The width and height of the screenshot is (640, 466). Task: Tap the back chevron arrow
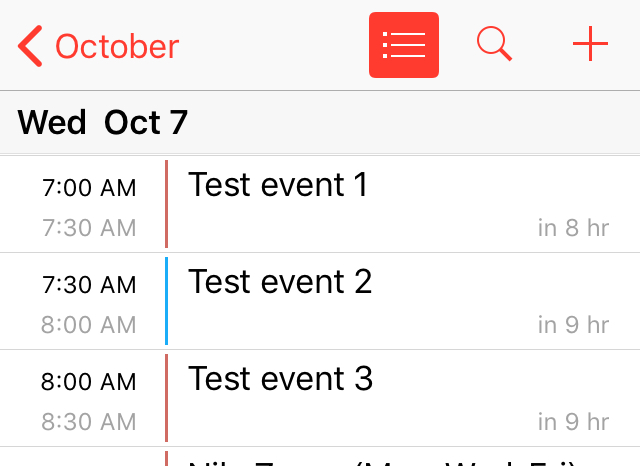pyautogui.click(x=30, y=46)
